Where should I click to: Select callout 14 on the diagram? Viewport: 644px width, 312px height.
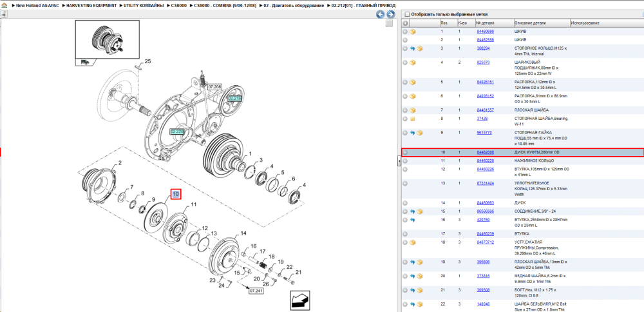tap(243, 233)
